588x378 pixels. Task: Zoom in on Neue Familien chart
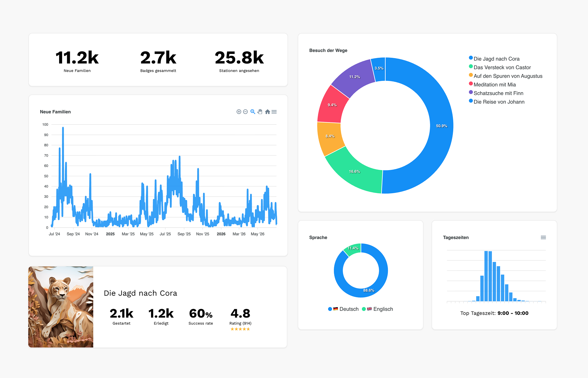click(239, 112)
